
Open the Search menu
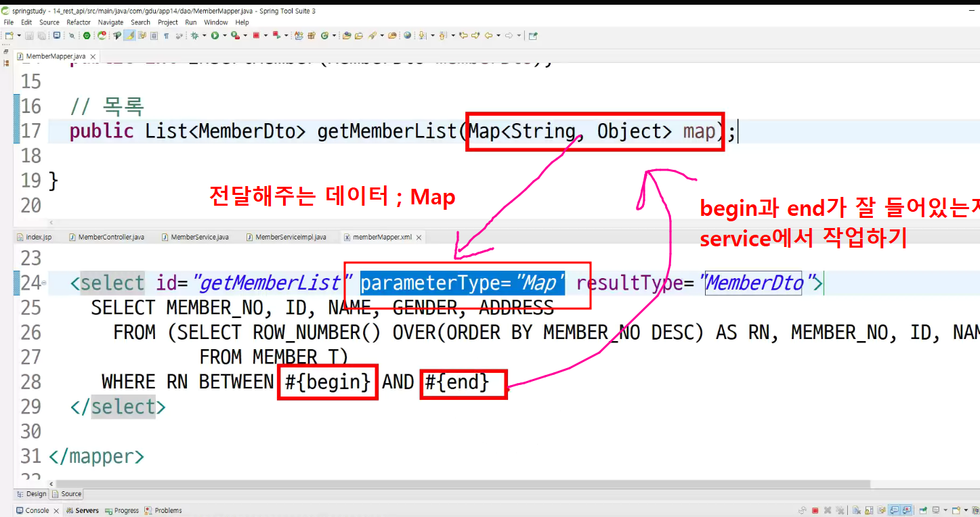click(141, 22)
